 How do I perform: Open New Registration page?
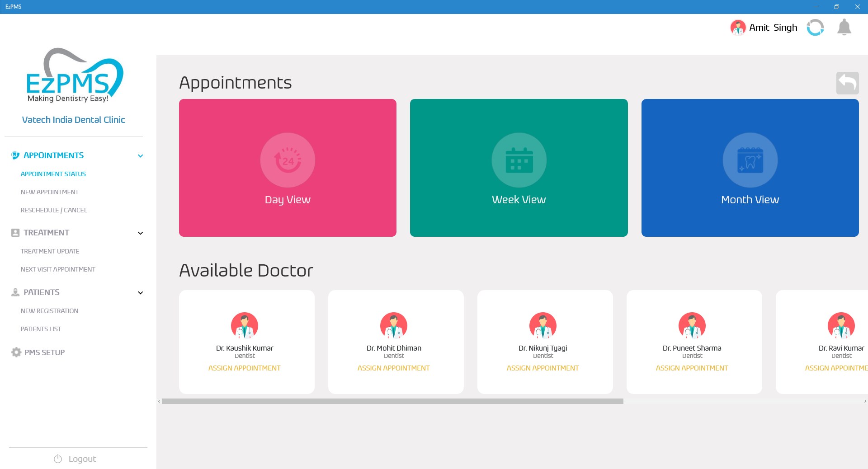coord(49,311)
